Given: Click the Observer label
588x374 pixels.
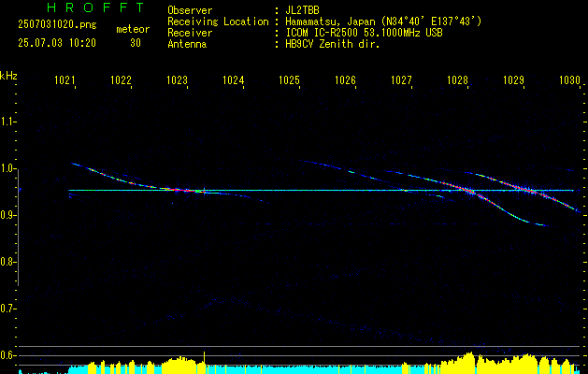Looking at the screenshot, I should pos(190,10).
